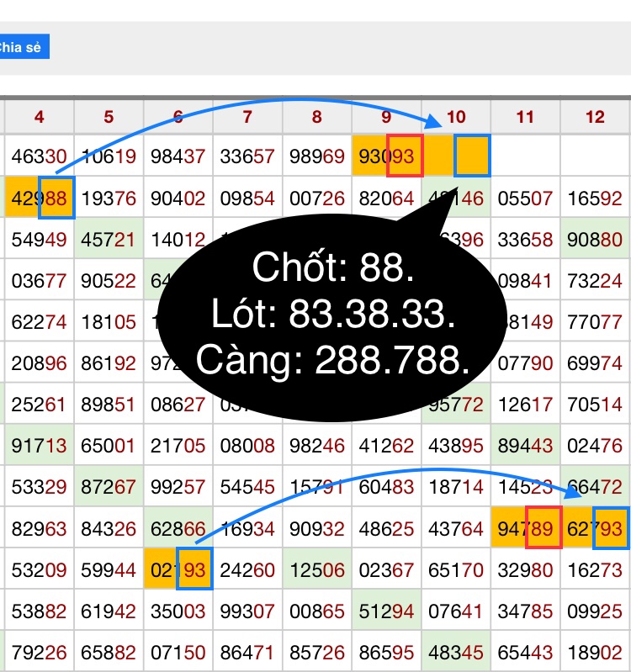Click the Chia sẻ share button
This screenshot has width=631, height=672.
click(24, 47)
